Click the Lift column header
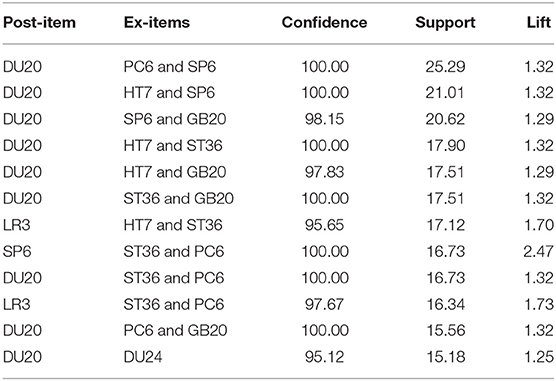The image size is (556, 381). click(x=539, y=23)
